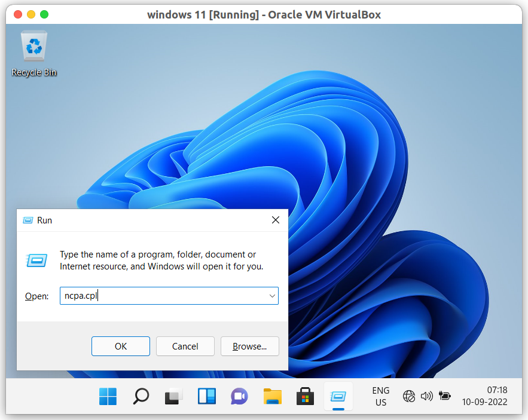Open the Widgets panel icon

(207, 396)
